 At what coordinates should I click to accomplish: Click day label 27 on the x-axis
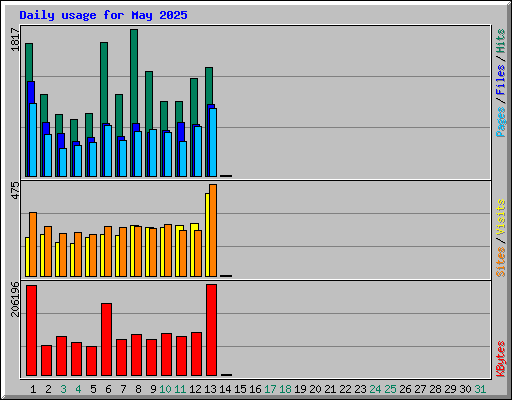pyautogui.click(x=420, y=389)
